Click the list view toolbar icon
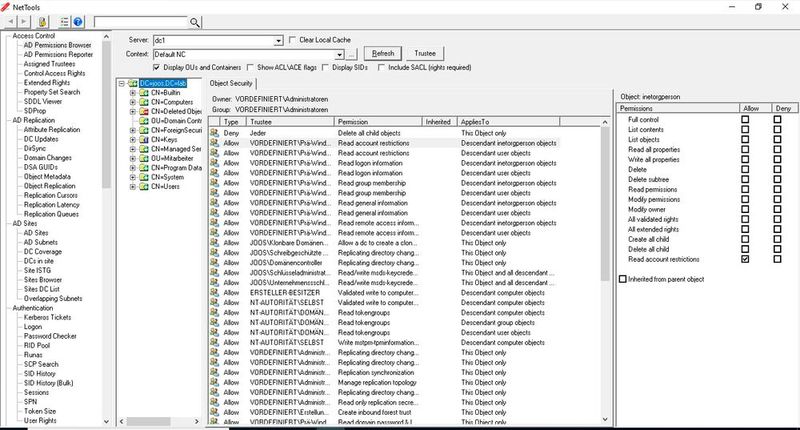Viewport: 800px width, 430px height. tap(64, 22)
